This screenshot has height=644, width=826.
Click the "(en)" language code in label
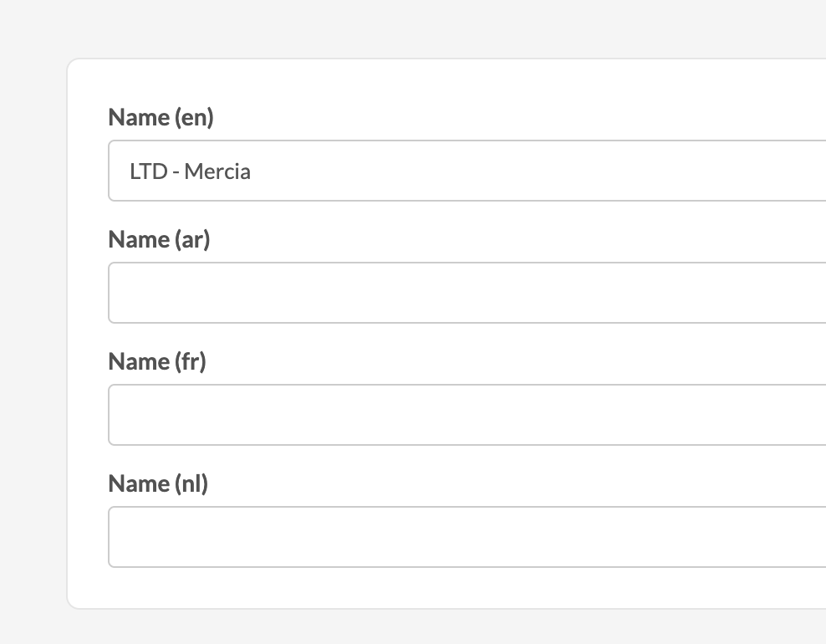(194, 118)
